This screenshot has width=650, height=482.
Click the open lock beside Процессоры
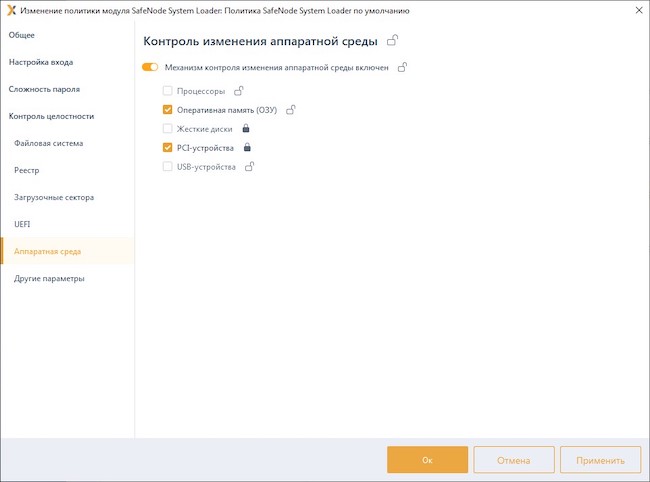pyautogui.click(x=239, y=91)
